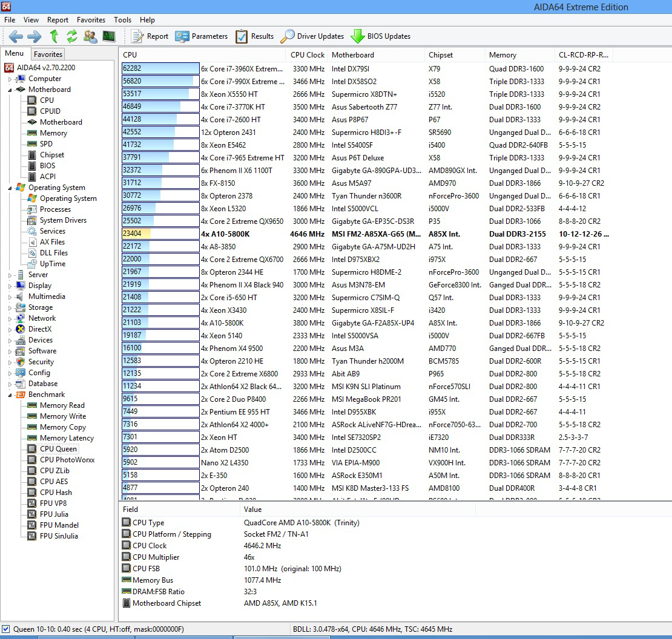Open benchmark Parameters
This screenshot has width=672, height=639.
click(202, 36)
